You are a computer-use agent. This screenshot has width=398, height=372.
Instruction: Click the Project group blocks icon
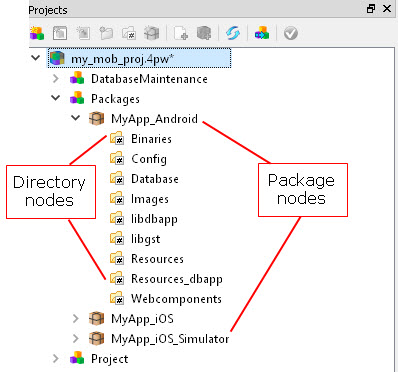pyautogui.click(x=77, y=358)
